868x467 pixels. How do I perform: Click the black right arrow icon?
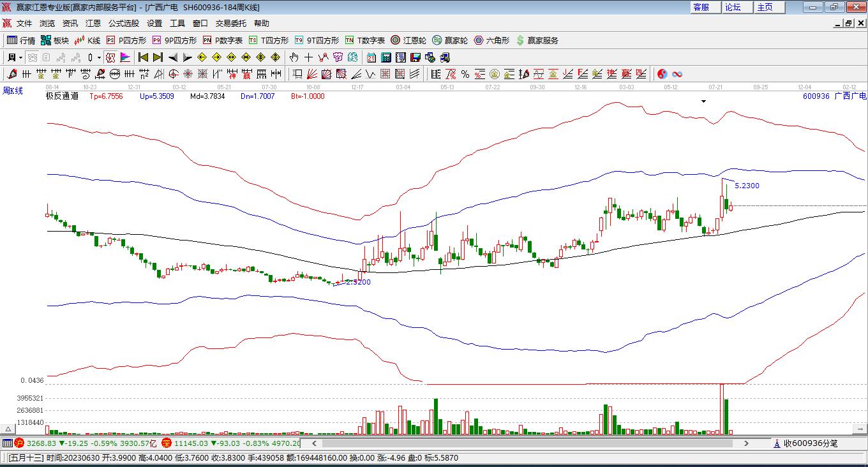point(187,57)
